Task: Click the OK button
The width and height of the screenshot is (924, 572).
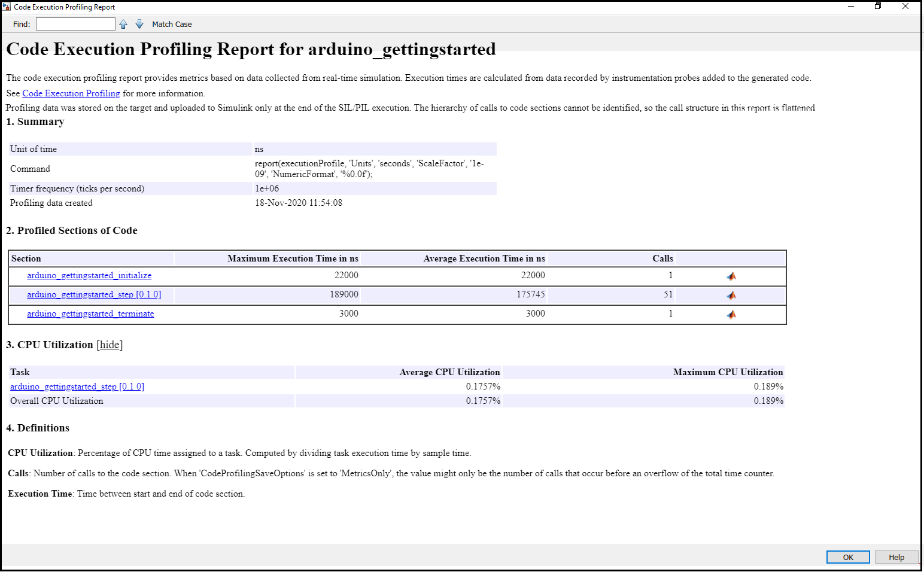Action: pyautogui.click(x=848, y=557)
